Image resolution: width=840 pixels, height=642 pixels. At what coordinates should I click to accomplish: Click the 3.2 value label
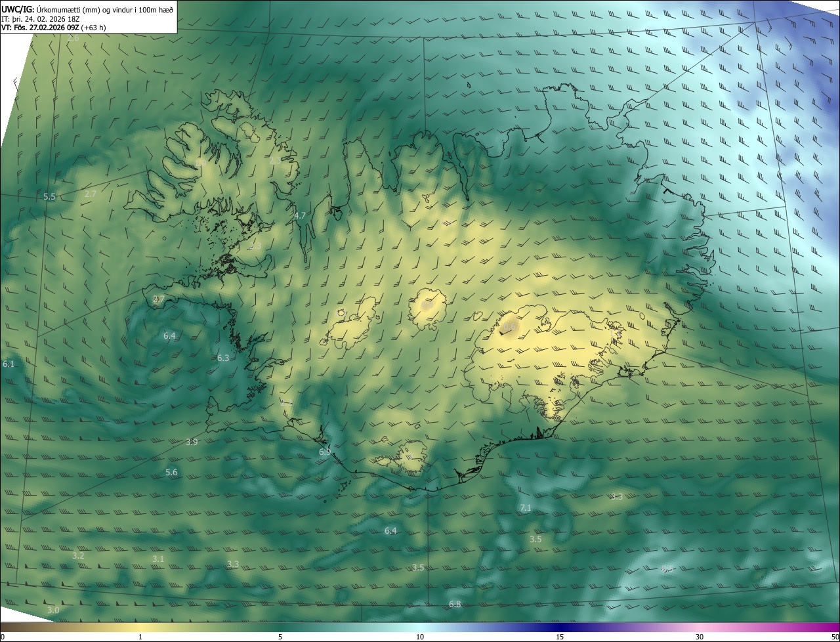pos(78,555)
